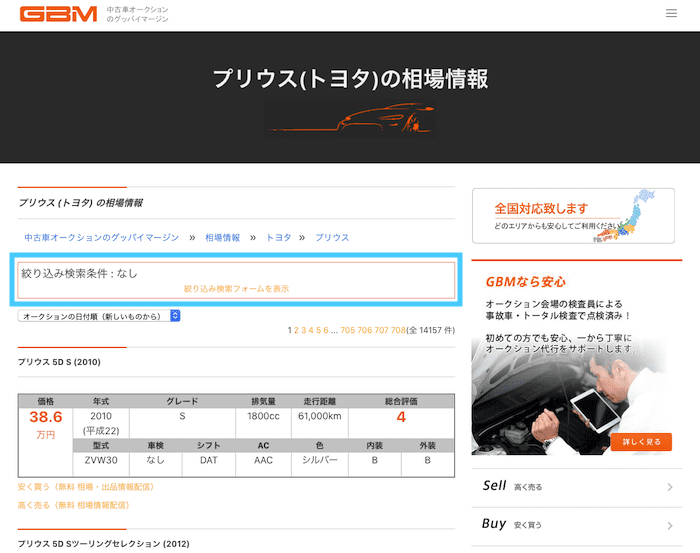Click the 安く買う(無料 相場・出品情報配信) link

(x=86, y=487)
